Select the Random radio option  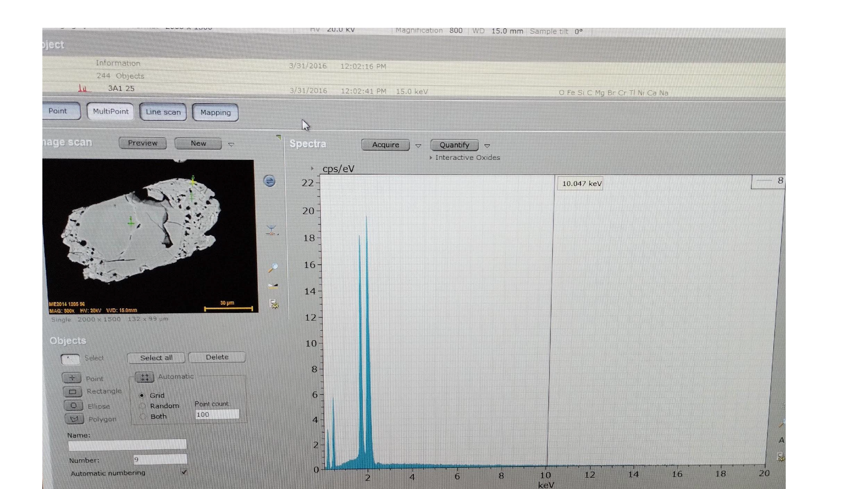(142, 406)
